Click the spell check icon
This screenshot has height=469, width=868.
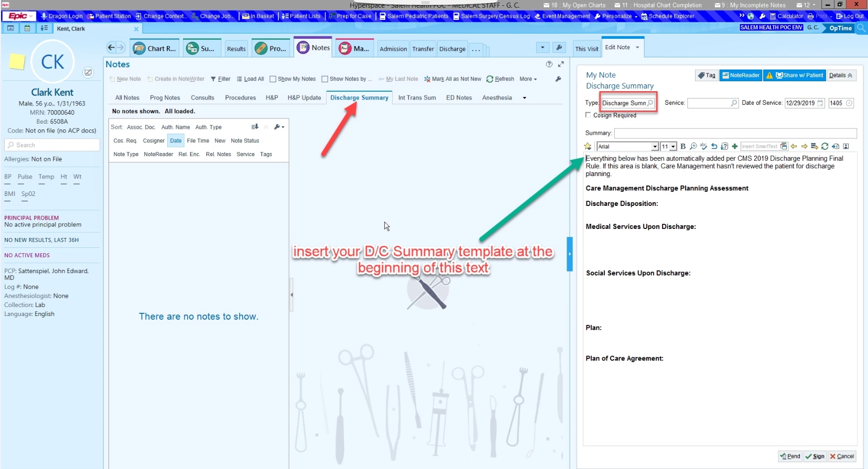click(703, 147)
